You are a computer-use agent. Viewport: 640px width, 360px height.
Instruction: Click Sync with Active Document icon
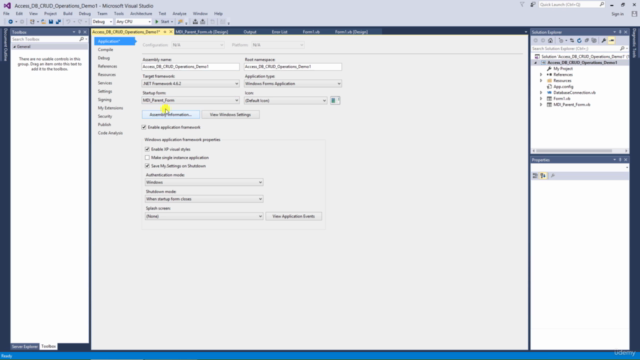click(x=572, y=40)
